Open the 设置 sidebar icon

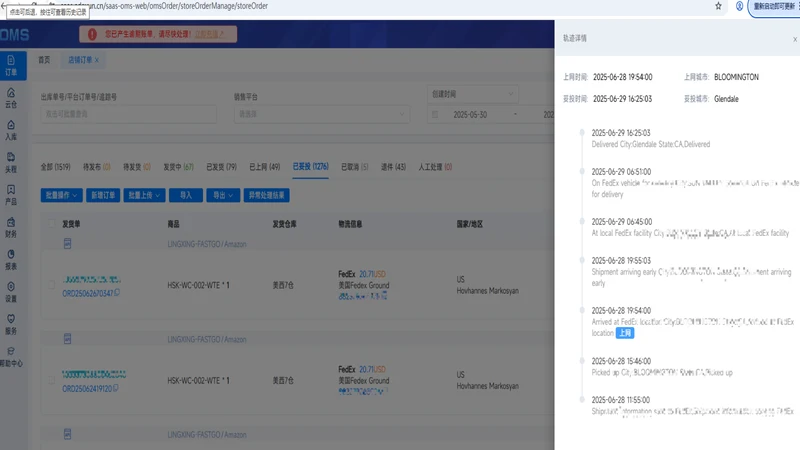click(11, 292)
